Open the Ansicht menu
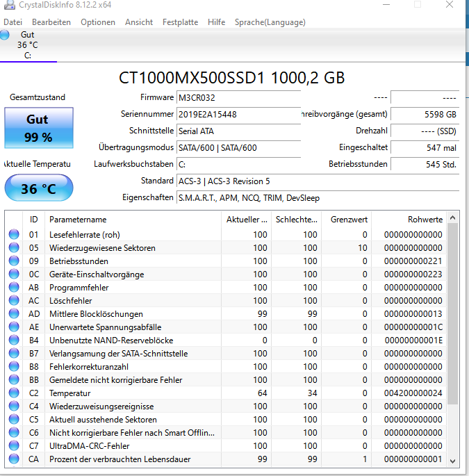The height and width of the screenshot is (476, 469). [x=139, y=22]
